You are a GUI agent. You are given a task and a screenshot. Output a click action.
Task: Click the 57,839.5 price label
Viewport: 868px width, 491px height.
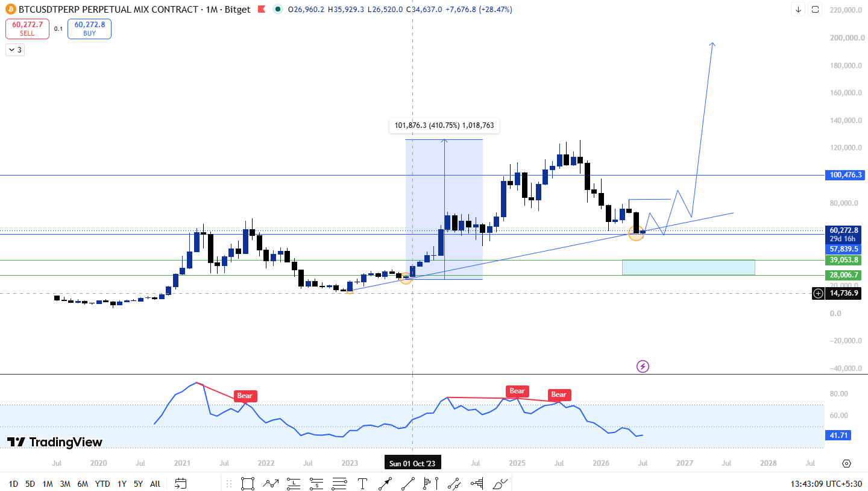tap(844, 249)
